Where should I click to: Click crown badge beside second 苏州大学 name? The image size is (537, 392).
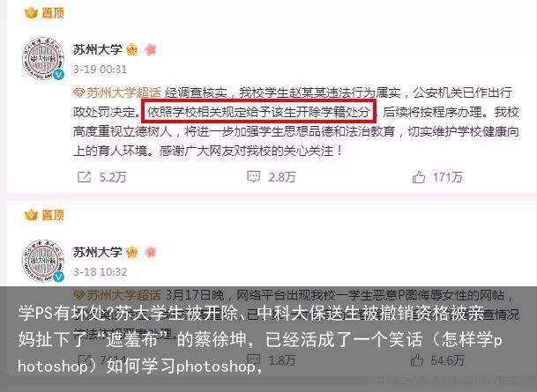132,253
